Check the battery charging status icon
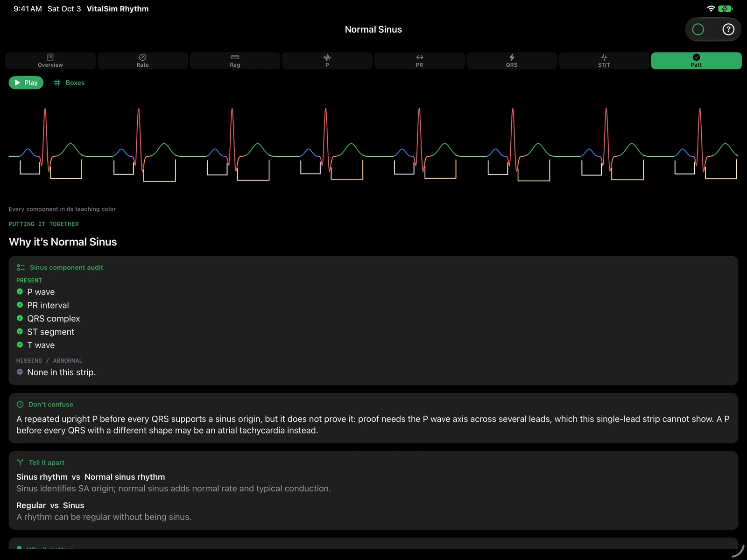This screenshot has width=747, height=560. point(726,8)
